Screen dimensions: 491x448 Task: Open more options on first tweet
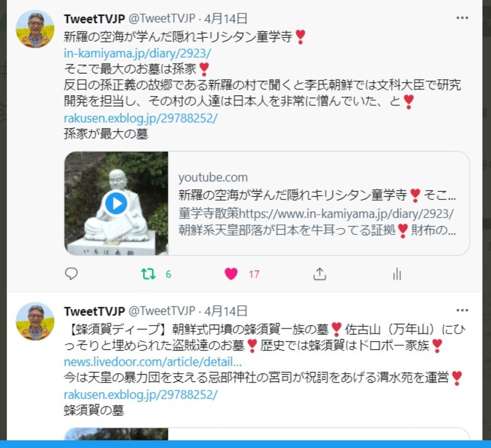[462, 18]
